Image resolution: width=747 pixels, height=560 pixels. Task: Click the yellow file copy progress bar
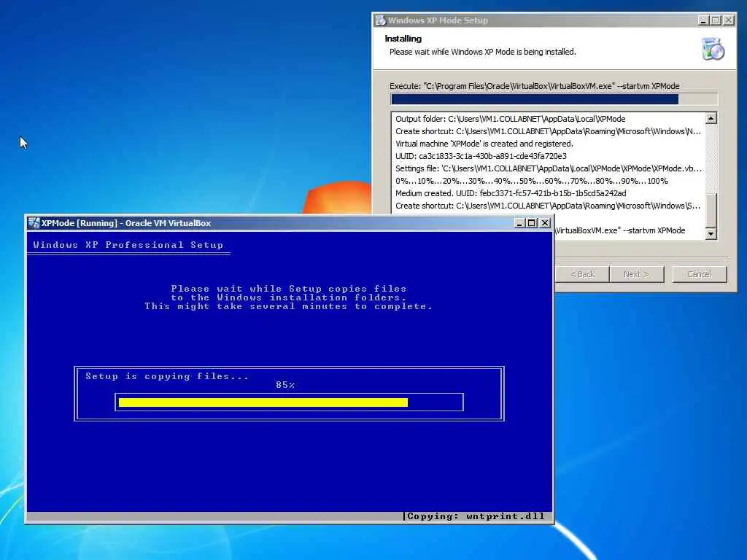click(x=263, y=402)
